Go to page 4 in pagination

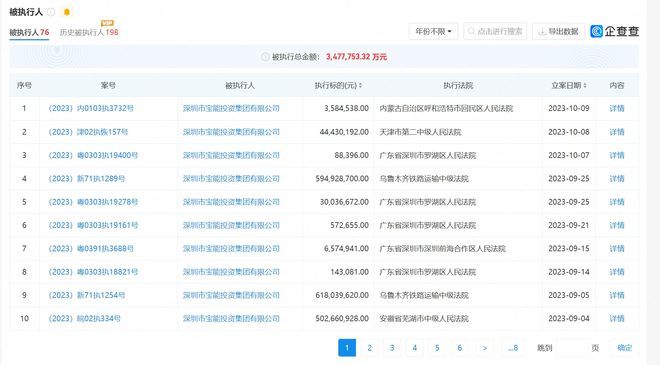[415, 348]
